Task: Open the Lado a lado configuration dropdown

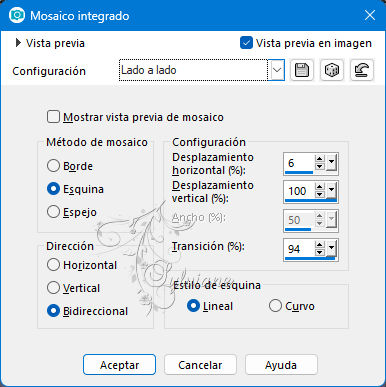Action: (277, 70)
